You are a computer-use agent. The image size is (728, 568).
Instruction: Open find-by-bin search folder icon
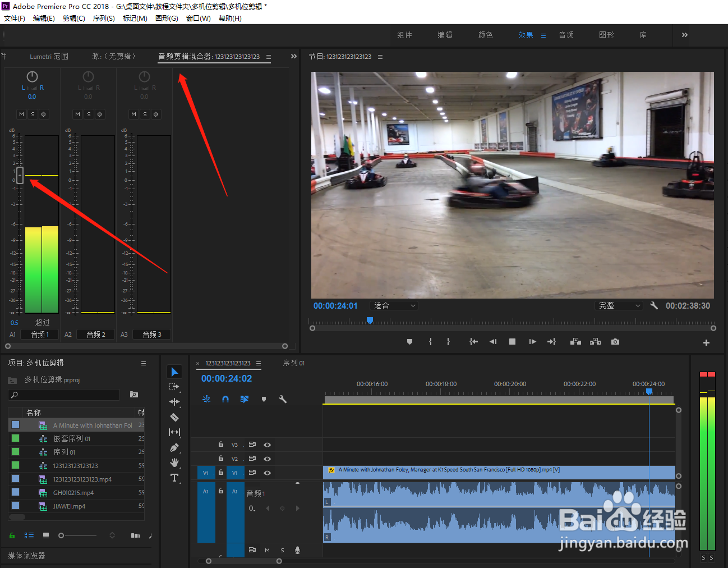tap(134, 395)
